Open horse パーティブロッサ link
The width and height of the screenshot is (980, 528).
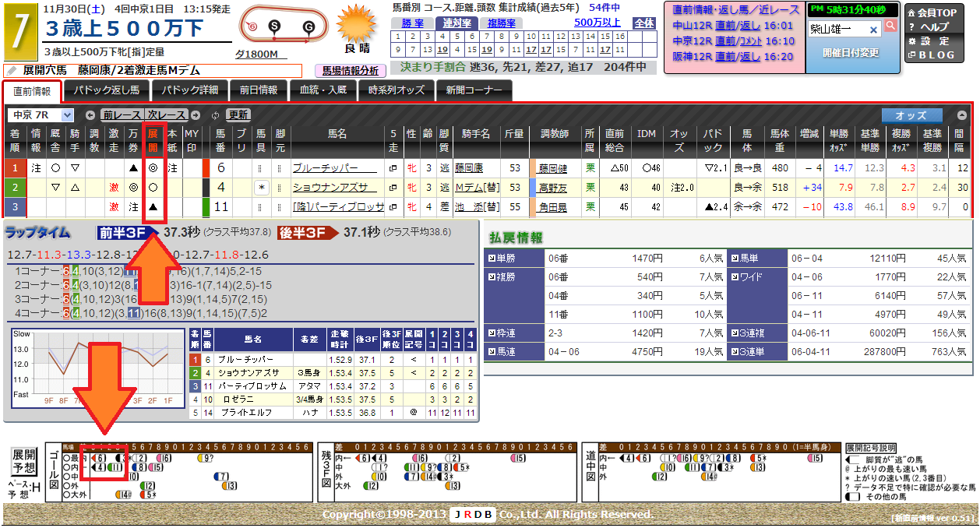pyautogui.click(x=338, y=206)
